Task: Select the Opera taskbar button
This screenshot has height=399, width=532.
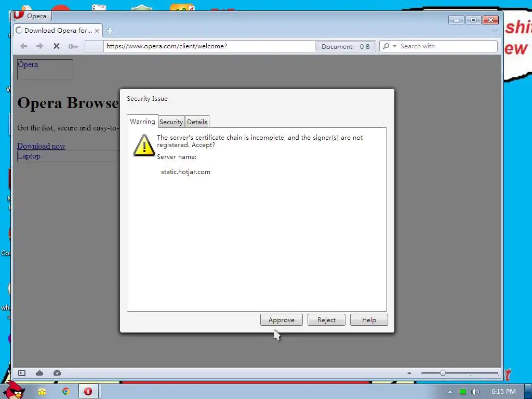Action: pos(88,392)
